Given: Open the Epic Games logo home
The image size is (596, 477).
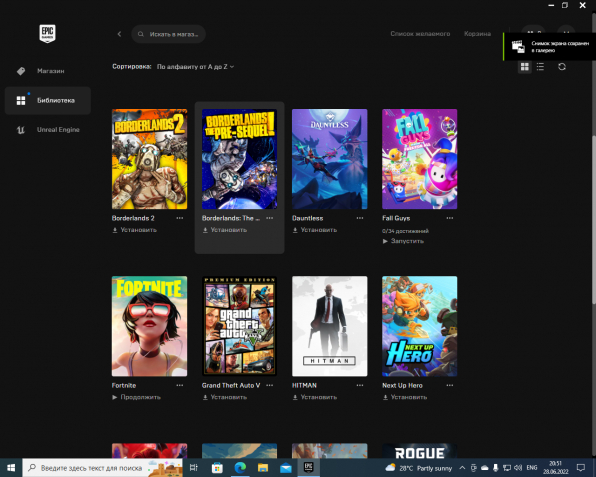Looking at the screenshot, I should coord(48,33).
